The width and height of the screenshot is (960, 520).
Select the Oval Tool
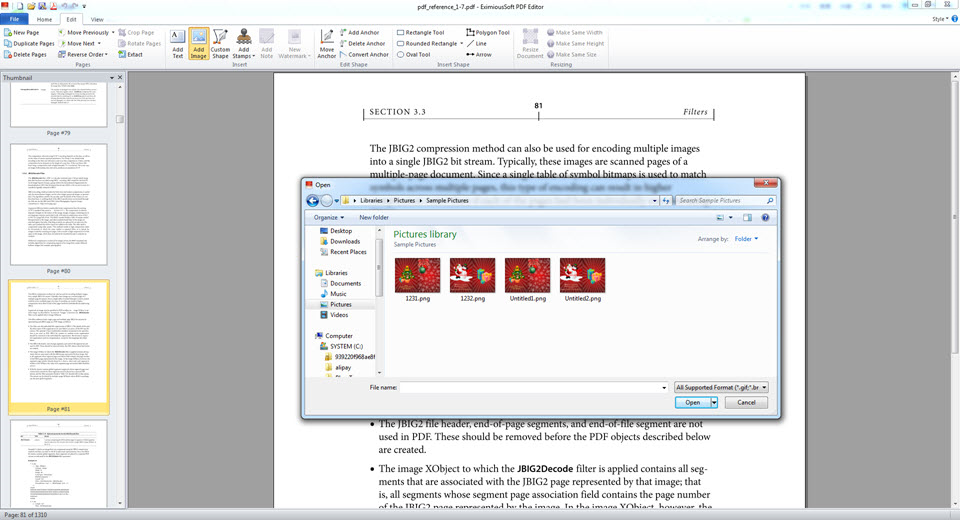click(413, 55)
